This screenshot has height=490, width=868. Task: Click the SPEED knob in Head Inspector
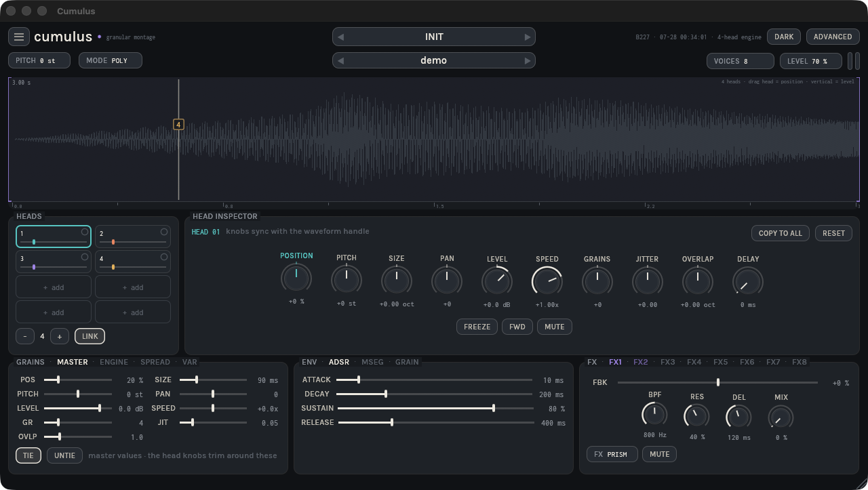547,281
